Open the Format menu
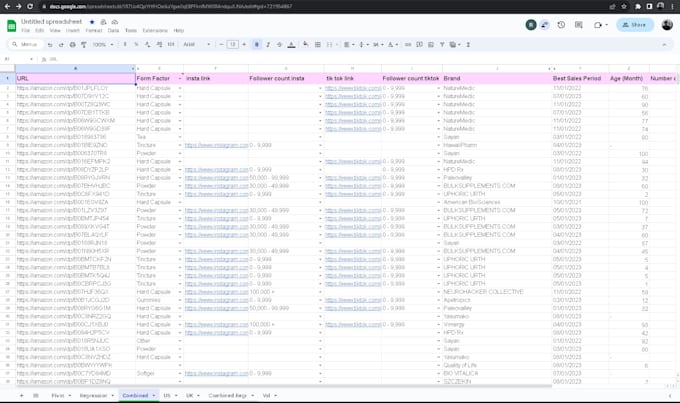680x403 pixels. pos(94,30)
